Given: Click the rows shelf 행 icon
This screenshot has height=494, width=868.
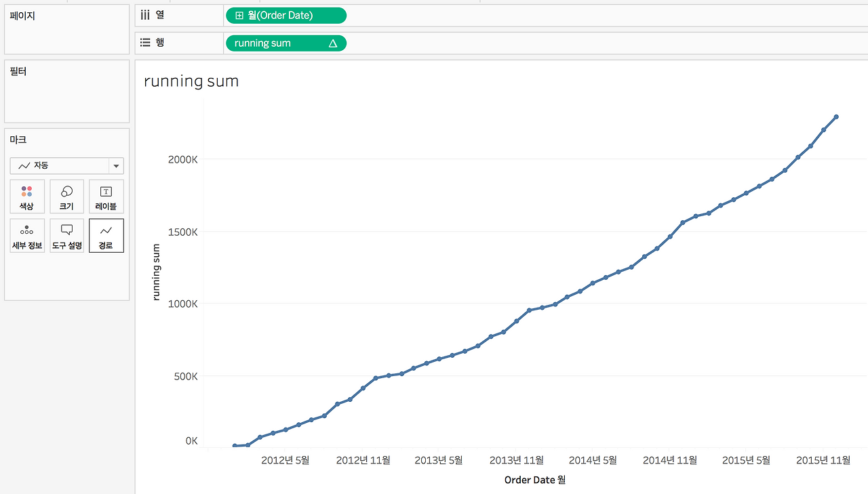Looking at the screenshot, I should (145, 43).
